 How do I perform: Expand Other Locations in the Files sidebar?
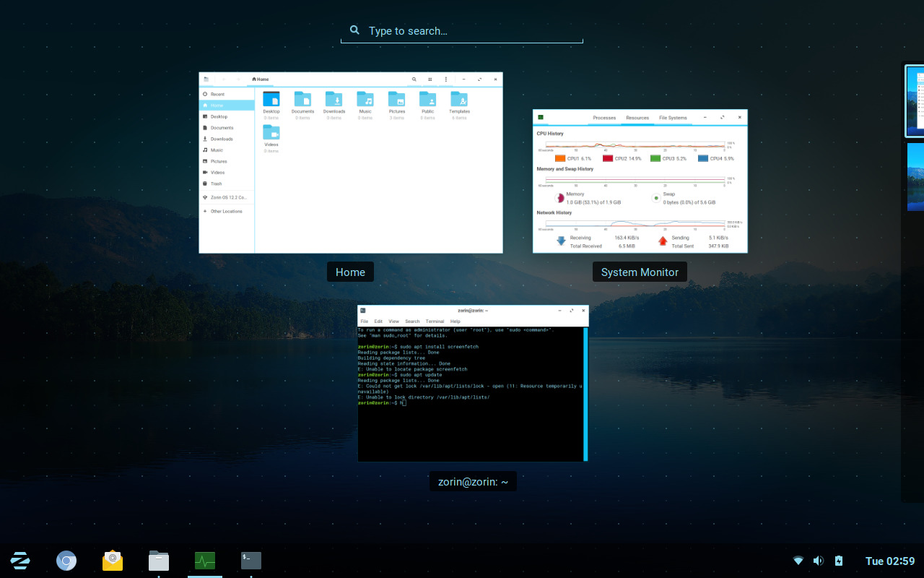[x=226, y=211]
